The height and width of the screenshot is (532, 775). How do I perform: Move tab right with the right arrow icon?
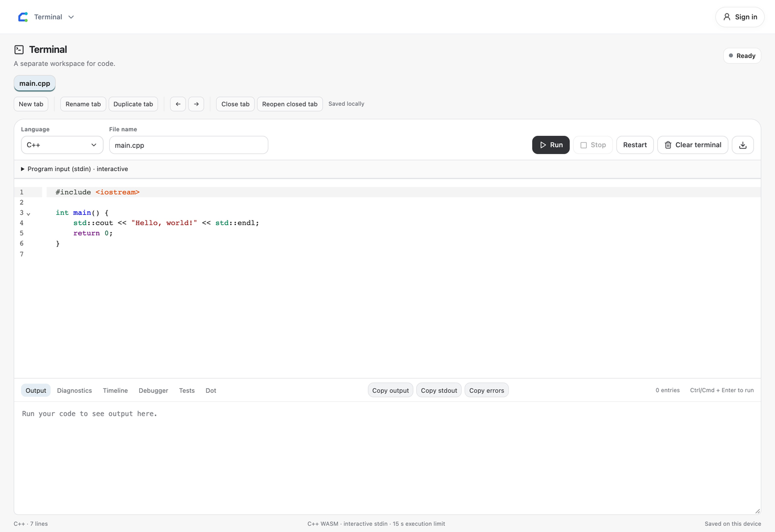click(x=196, y=104)
